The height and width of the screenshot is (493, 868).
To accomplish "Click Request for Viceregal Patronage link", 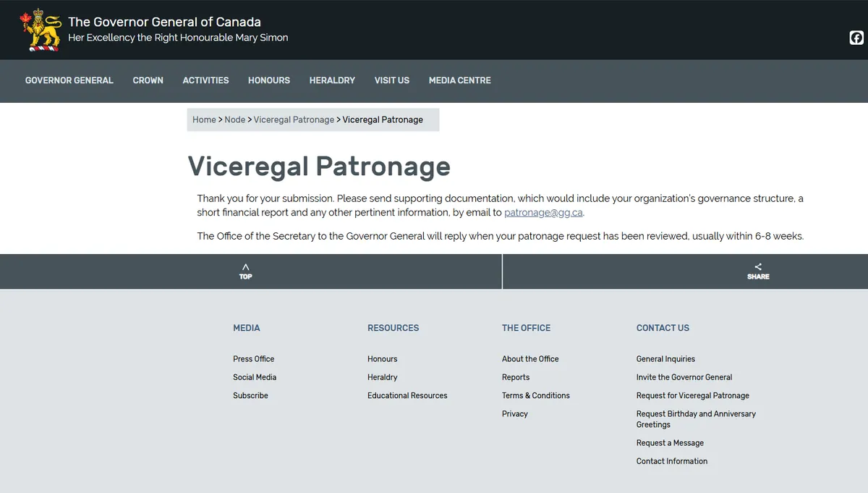I will tap(693, 395).
